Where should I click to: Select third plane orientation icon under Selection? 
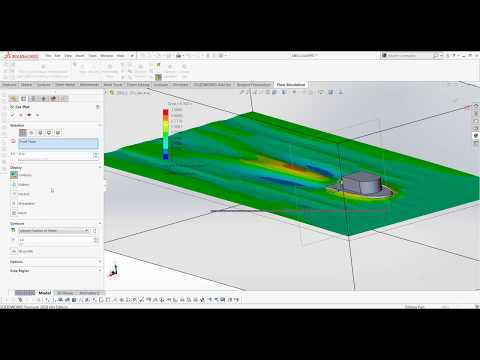pos(40,133)
